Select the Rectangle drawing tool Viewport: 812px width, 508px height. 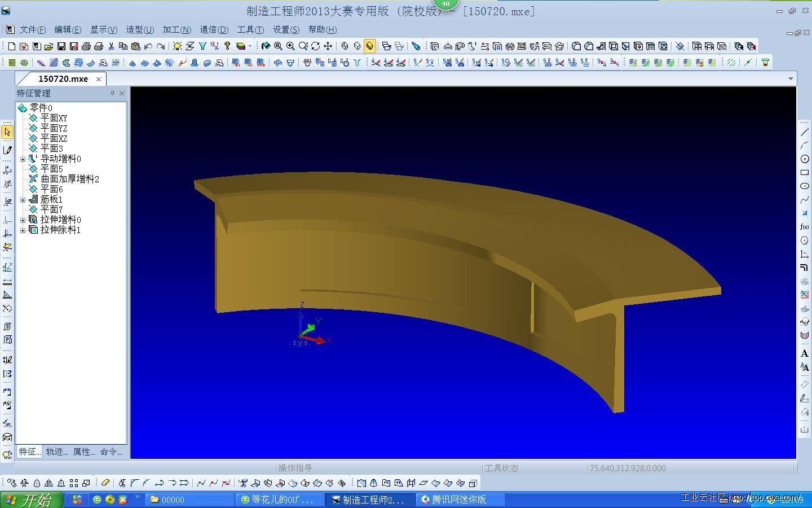805,173
